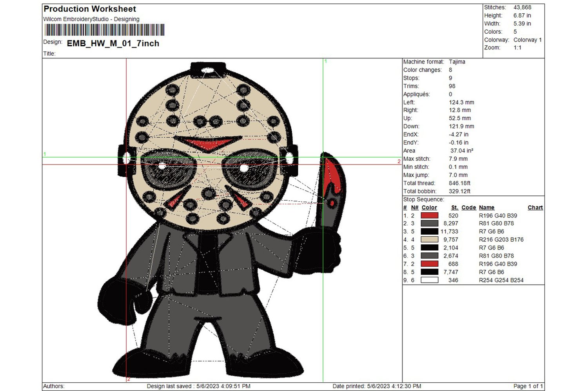The width and height of the screenshot is (588, 391).
Task: Click color name 'R216 G203 B176'
Action: 501,240
